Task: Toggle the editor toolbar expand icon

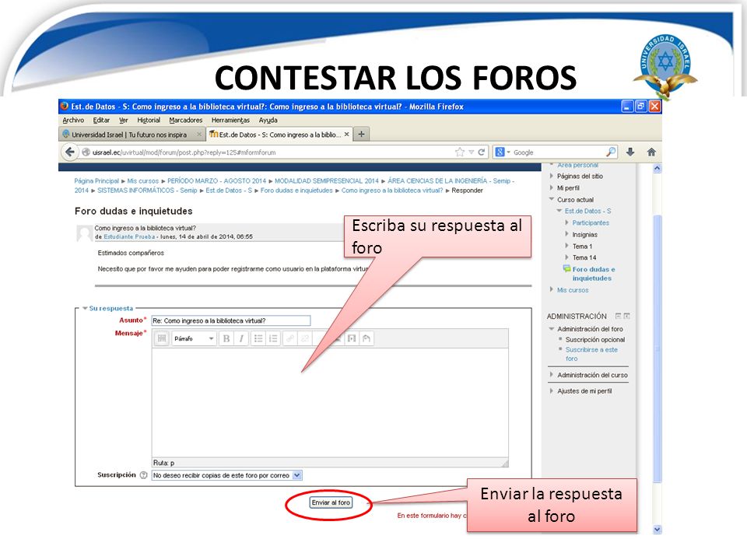Action: pyautogui.click(x=162, y=338)
